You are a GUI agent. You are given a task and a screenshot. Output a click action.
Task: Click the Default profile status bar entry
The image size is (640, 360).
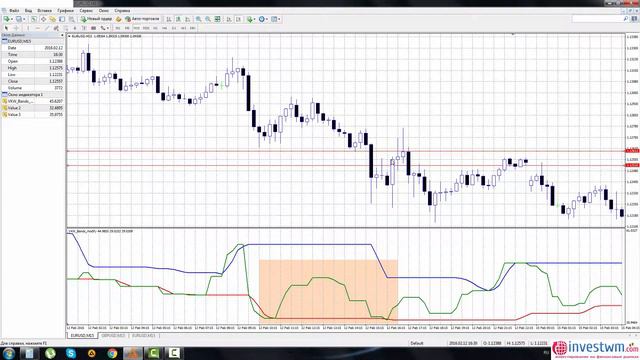417,343
